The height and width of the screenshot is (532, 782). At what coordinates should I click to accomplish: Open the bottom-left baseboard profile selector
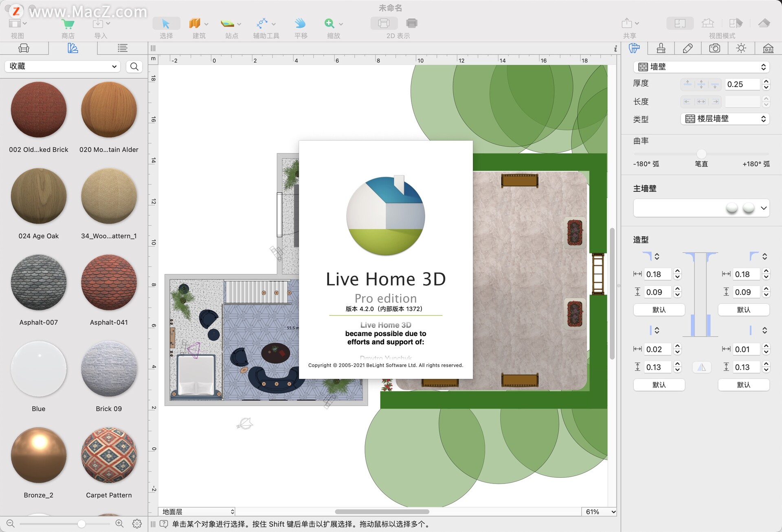[x=654, y=330]
